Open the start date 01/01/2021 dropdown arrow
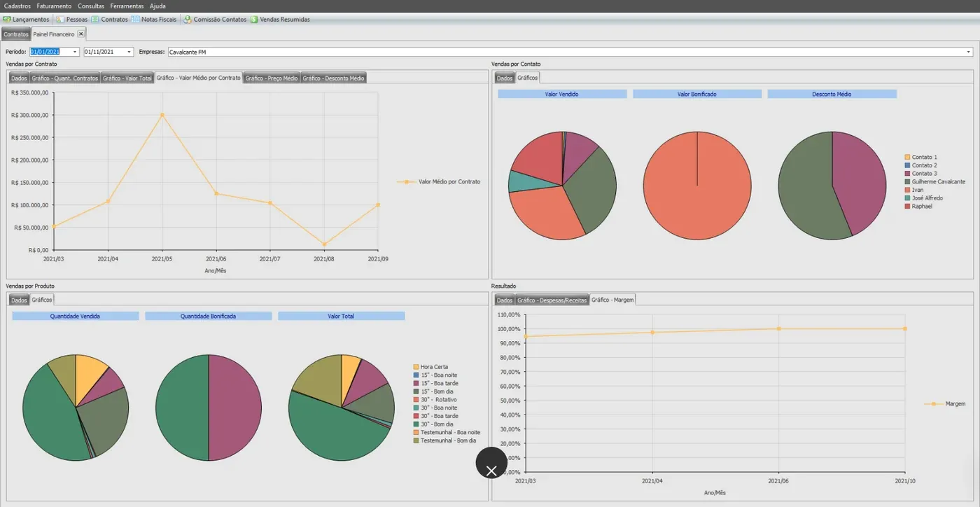 pos(74,52)
